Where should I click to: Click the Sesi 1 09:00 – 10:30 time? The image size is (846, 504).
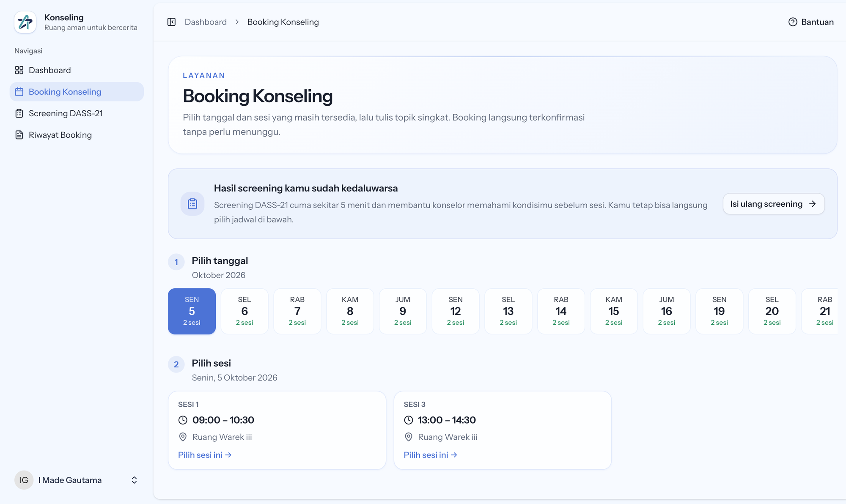(223, 420)
